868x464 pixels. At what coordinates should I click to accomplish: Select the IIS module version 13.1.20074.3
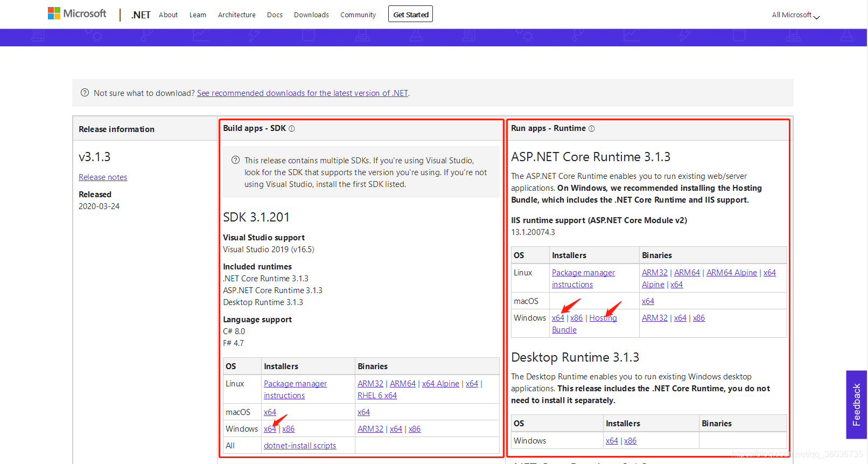[533, 232]
